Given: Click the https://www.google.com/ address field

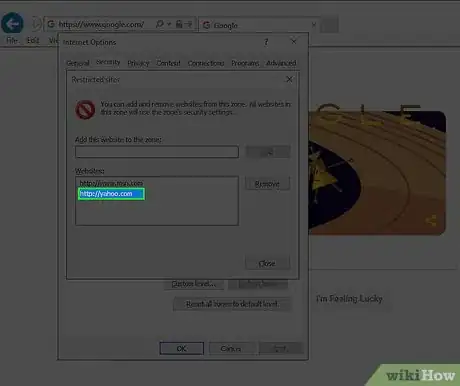Looking at the screenshot, I should click(101, 24).
